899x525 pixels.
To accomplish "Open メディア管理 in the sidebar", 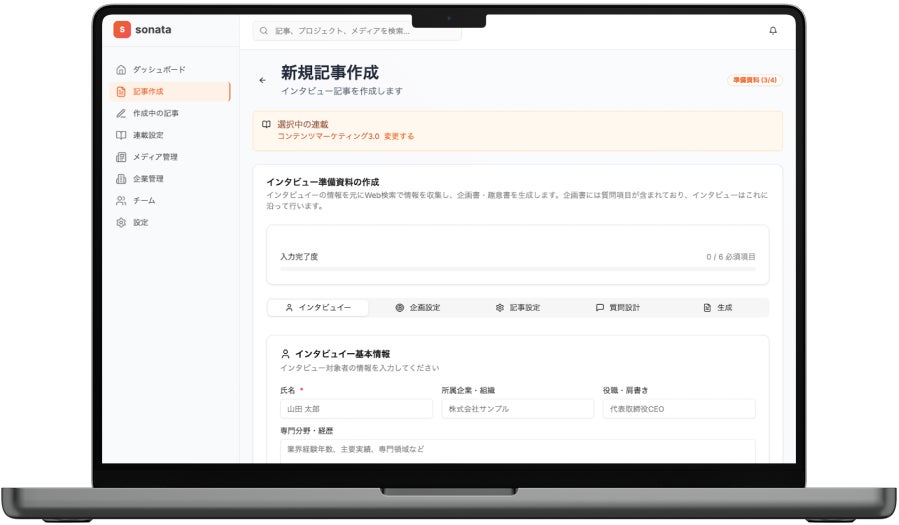I will (x=170, y=157).
